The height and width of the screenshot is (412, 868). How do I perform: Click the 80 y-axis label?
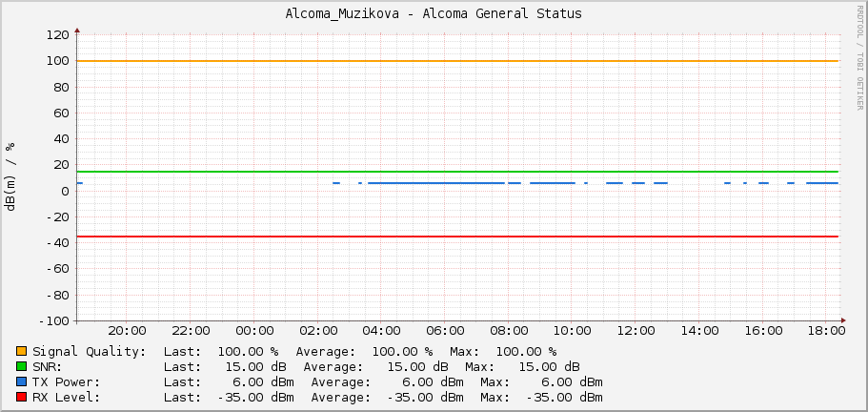coord(62,87)
